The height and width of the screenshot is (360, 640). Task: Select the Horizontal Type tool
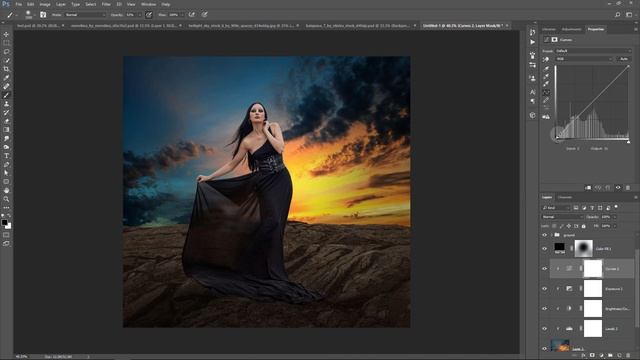6,156
